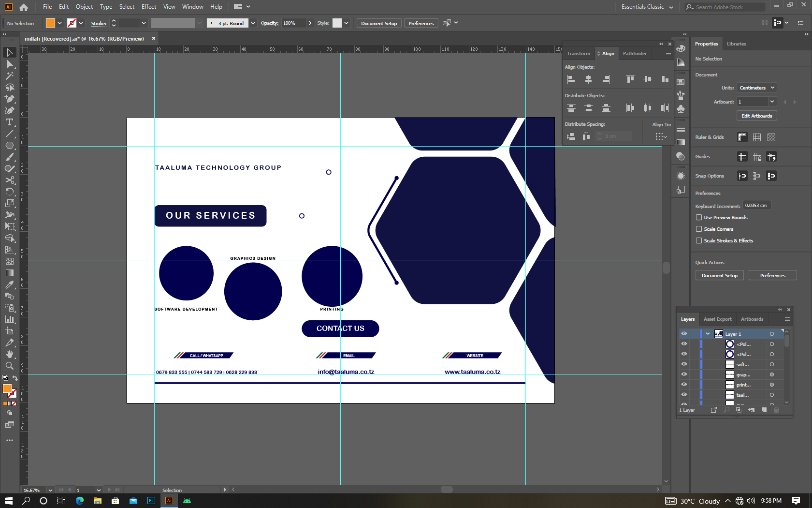
Task: Select the Type tool
Action: [x=10, y=122]
